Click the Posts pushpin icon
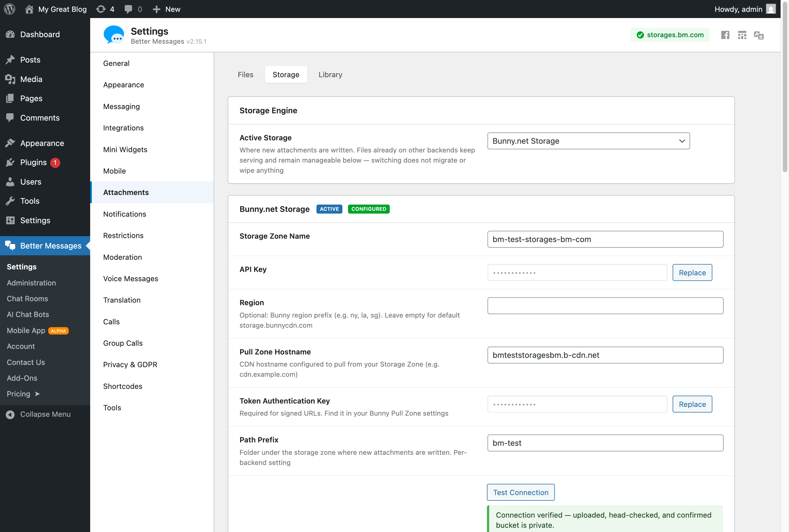 pos(10,60)
